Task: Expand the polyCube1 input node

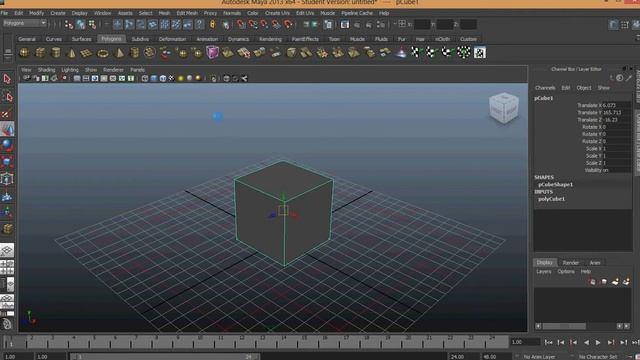Action: point(551,199)
